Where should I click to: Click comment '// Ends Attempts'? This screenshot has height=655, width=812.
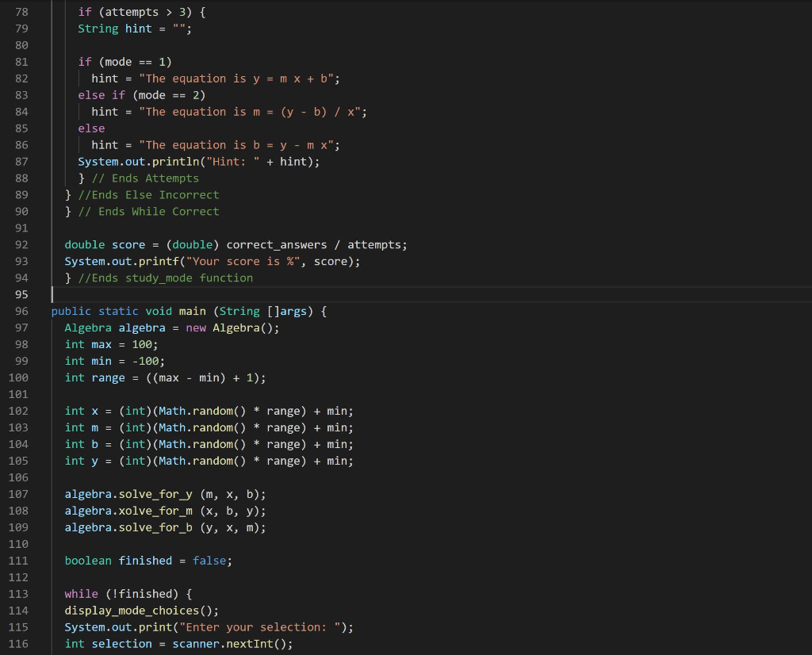pos(145,178)
